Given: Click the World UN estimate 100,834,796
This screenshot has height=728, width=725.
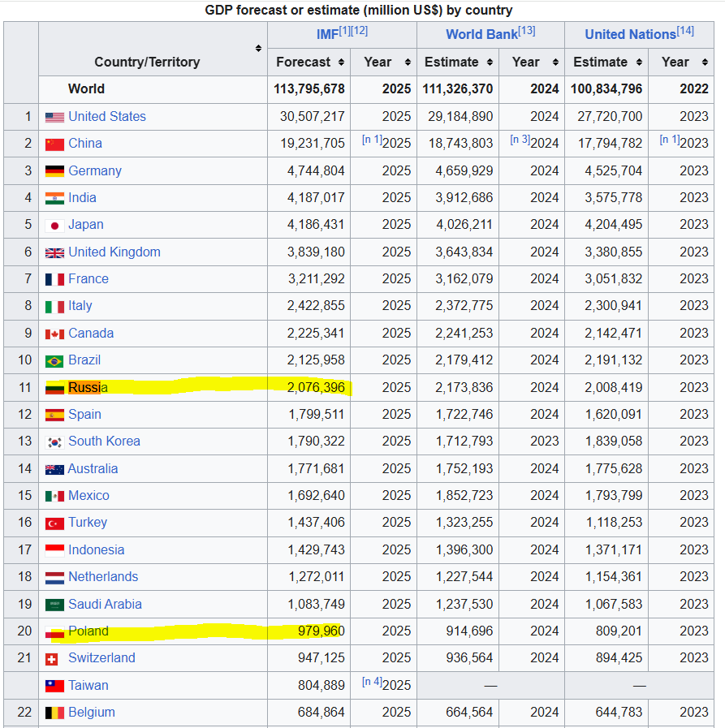Looking at the screenshot, I should point(606,89).
